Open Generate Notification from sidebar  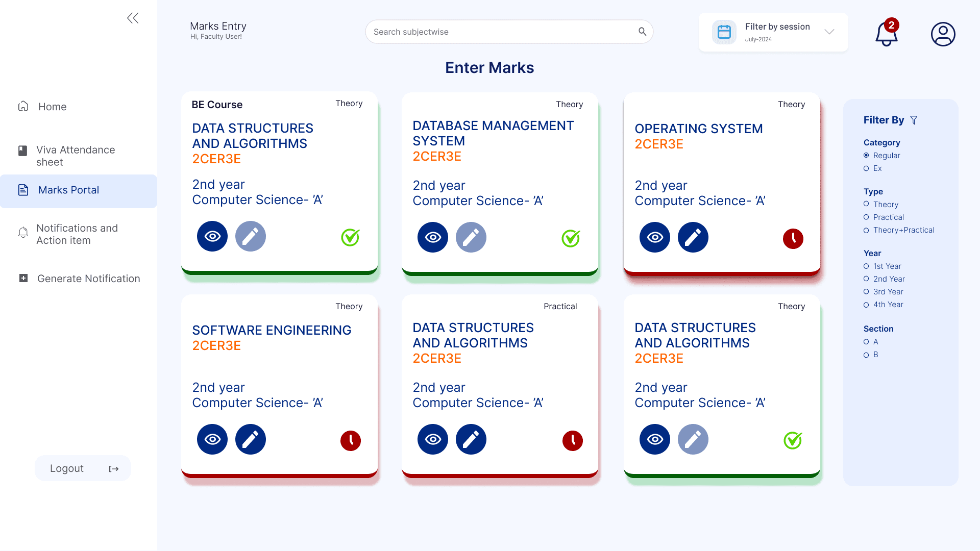88,279
